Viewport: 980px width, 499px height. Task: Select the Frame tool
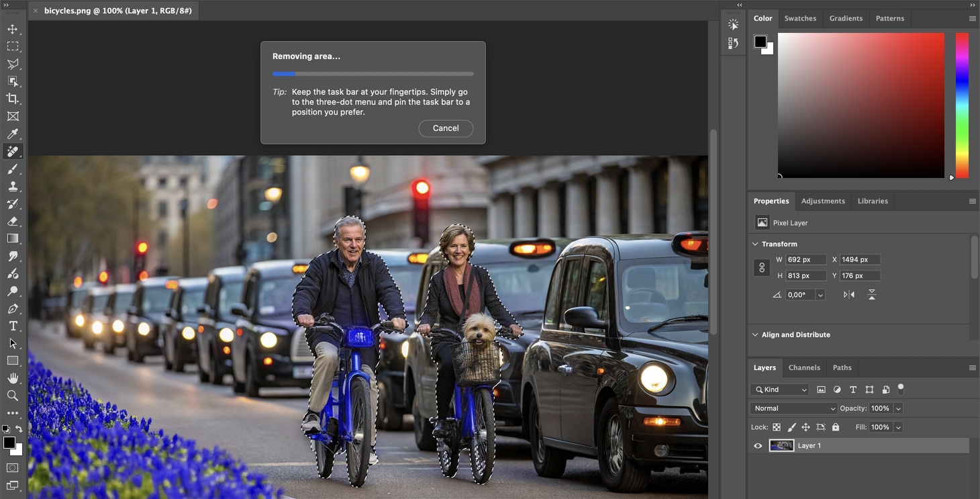click(13, 116)
